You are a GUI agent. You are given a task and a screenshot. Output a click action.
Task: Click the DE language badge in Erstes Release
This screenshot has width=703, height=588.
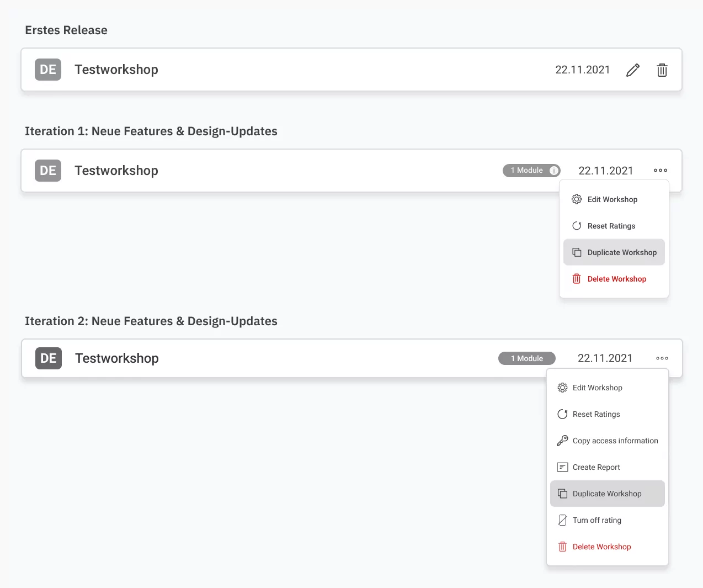click(48, 70)
